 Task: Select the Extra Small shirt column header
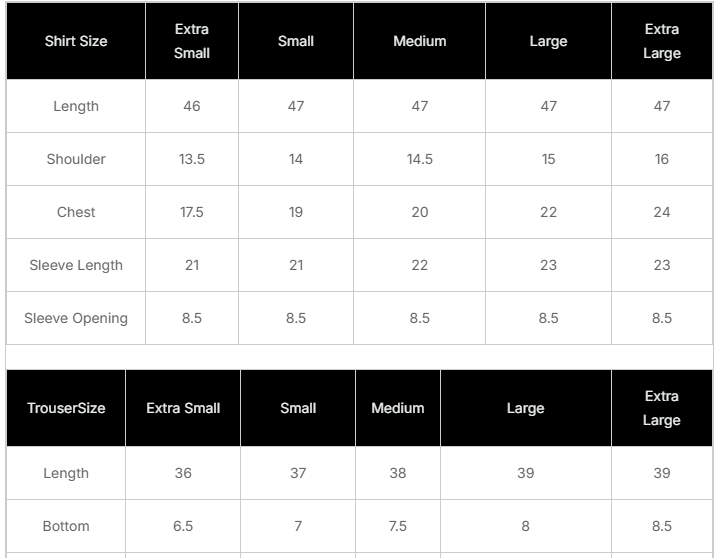pyautogui.click(x=192, y=41)
